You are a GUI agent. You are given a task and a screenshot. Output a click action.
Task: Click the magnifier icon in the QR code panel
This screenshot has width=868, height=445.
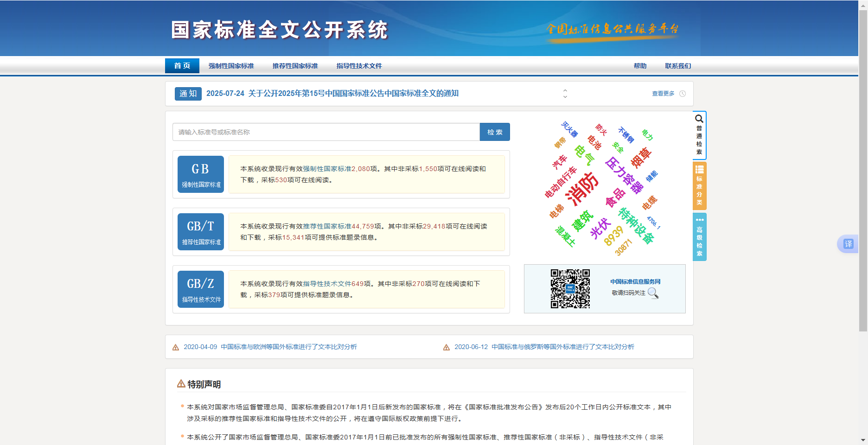[654, 293]
